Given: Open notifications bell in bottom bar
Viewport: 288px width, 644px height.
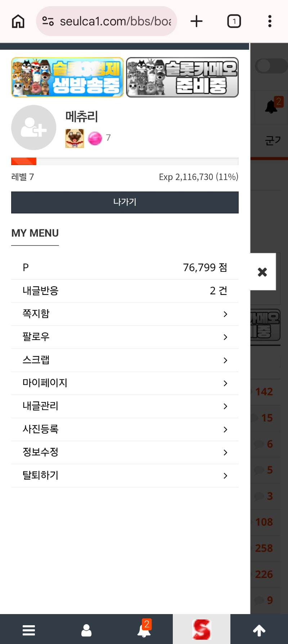Looking at the screenshot, I should coord(144,630).
